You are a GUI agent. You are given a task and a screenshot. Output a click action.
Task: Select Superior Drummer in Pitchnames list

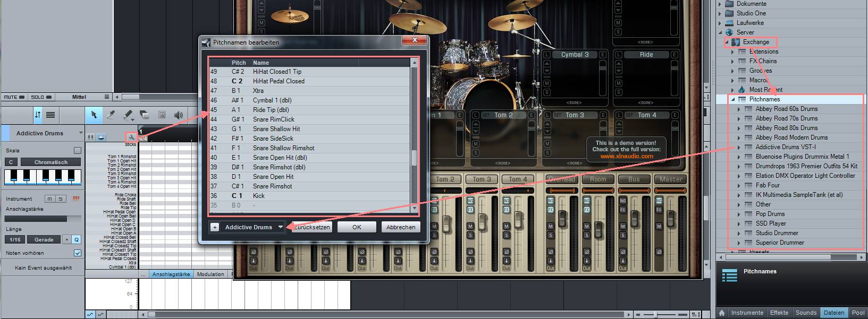[x=780, y=243]
